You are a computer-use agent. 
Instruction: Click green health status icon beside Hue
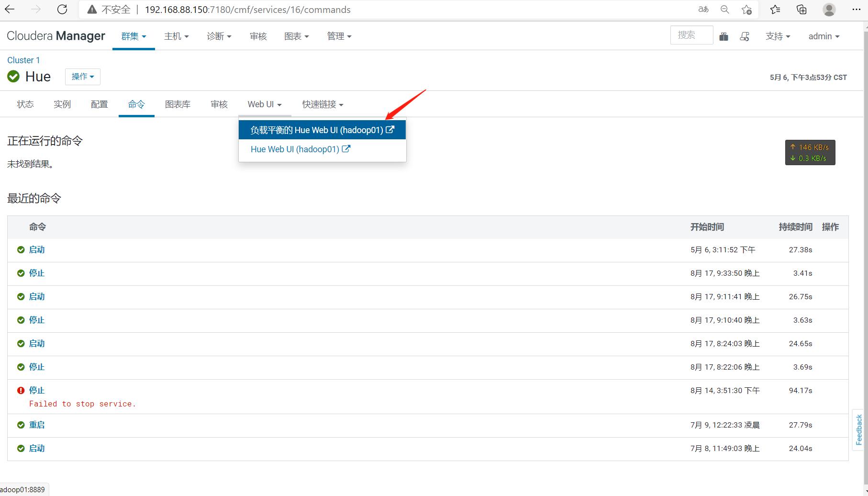point(13,76)
